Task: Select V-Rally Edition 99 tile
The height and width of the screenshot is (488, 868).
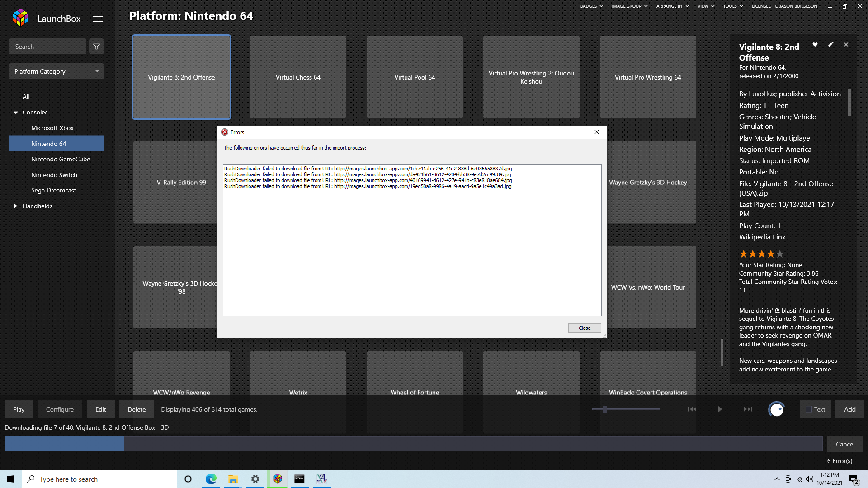Action: 175,182
